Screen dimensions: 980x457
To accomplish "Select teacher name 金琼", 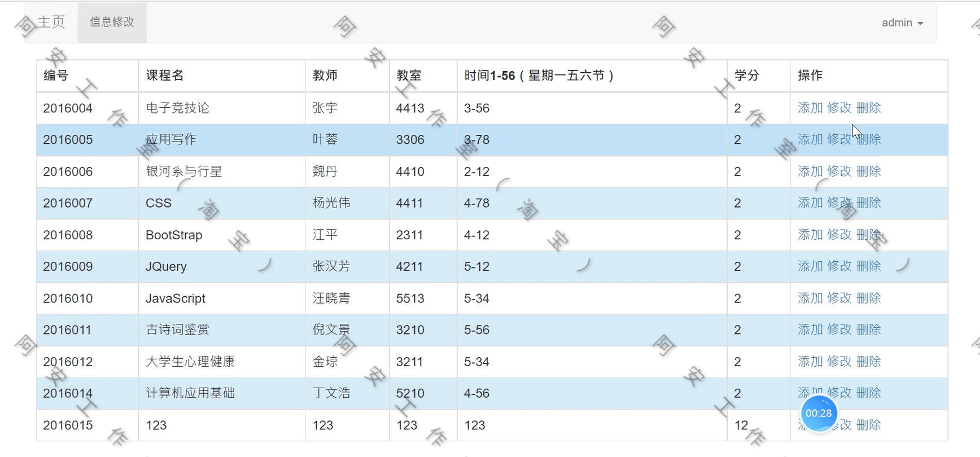I will point(325,361).
